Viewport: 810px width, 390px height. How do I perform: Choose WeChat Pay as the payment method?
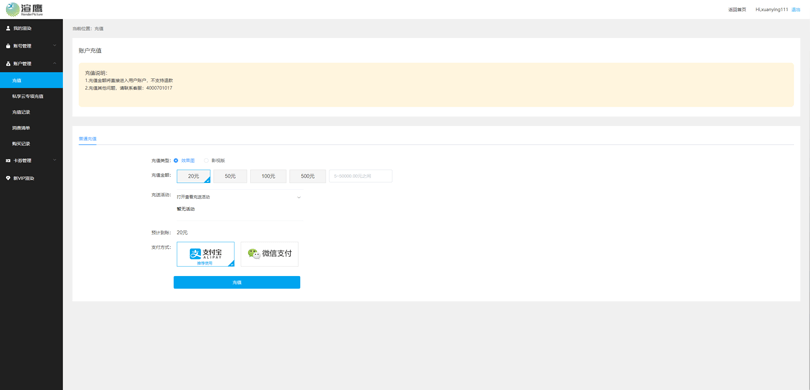coord(270,254)
